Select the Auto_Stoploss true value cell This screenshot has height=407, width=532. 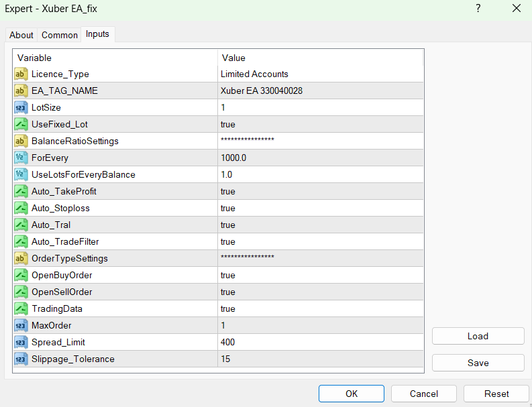coord(321,208)
